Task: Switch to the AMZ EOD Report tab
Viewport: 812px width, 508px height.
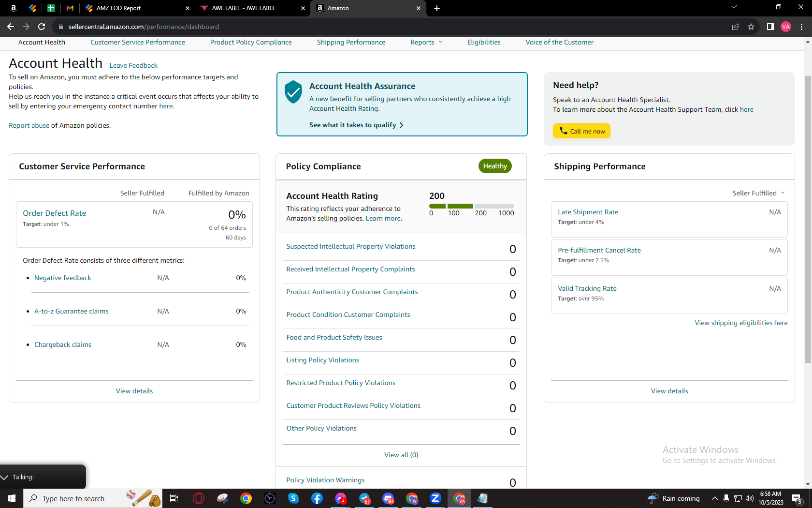Action: pyautogui.click(x=137, y=8)
